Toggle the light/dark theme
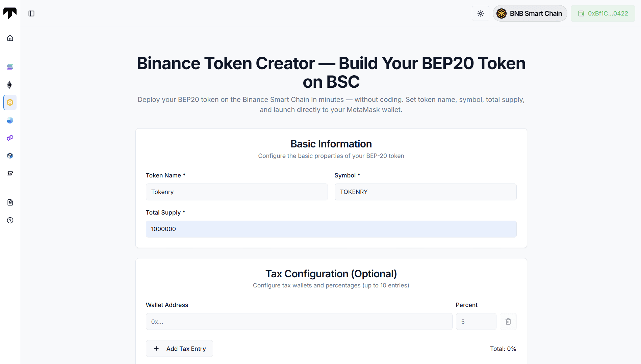This screenshot has width=641, height=364. [480, 13]
